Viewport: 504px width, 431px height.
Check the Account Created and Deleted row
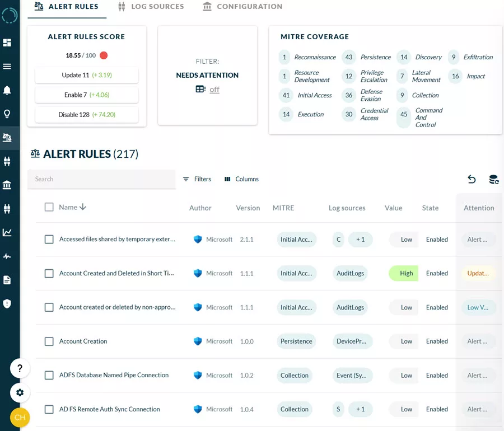[49, 273]
